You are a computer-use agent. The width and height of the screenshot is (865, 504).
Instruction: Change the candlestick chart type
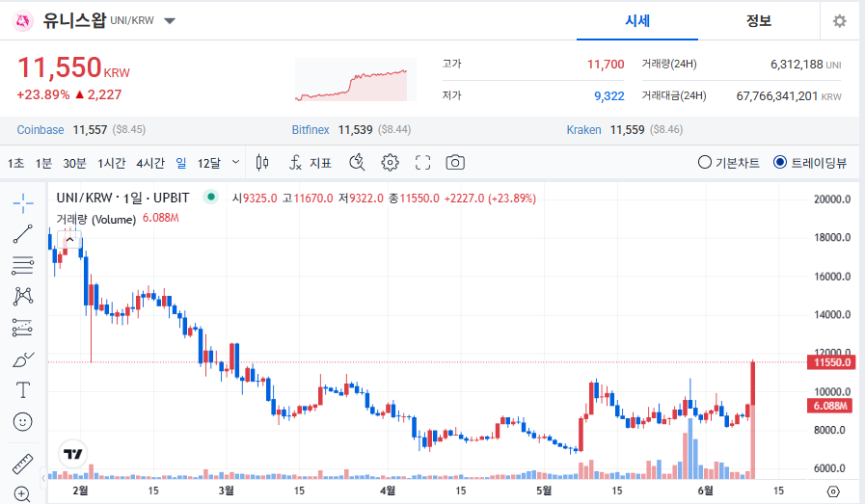tap(262, 163)
